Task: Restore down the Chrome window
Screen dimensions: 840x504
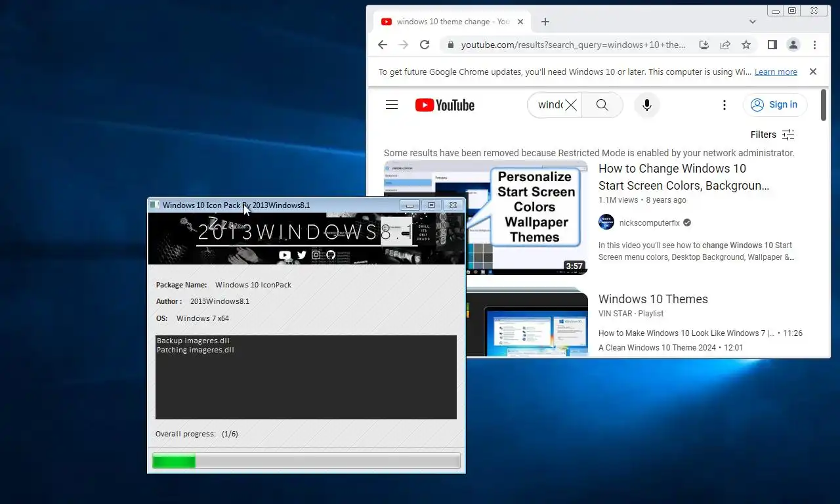Action: (x=792, y=11)
